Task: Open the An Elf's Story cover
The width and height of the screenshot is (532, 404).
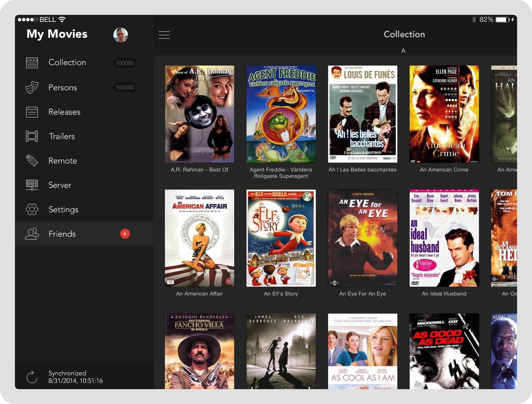Action: (x=281, y=238)
